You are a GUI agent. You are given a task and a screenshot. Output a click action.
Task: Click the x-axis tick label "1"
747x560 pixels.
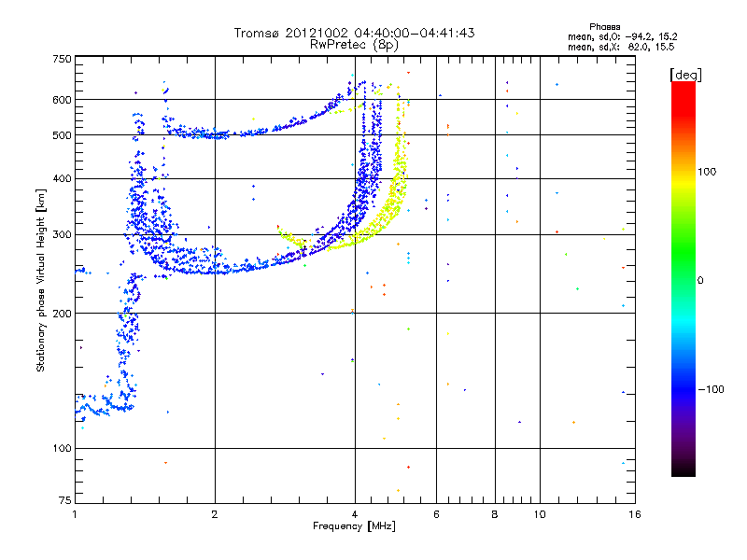tap(75, 514)
